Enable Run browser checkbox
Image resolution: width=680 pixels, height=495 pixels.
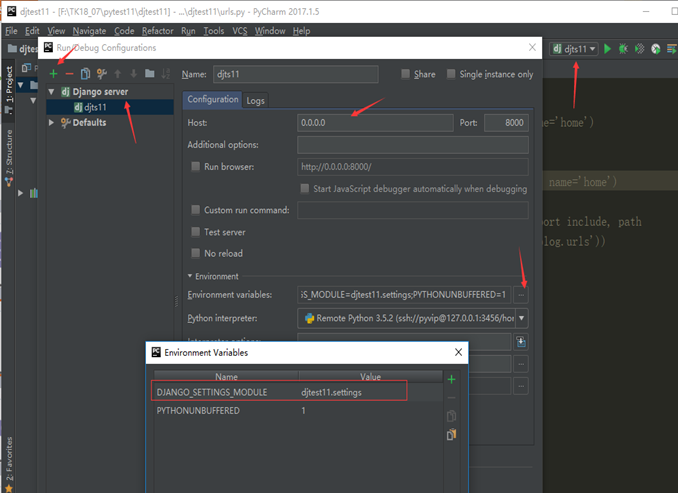point(196,167)
